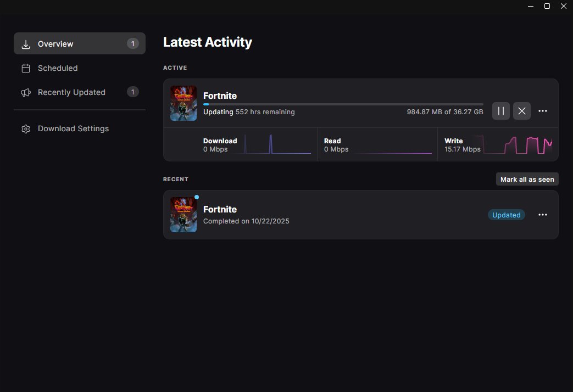Cancel the active Fortnite update
Viewport: 573px width, 392px height.
[522, 111]
